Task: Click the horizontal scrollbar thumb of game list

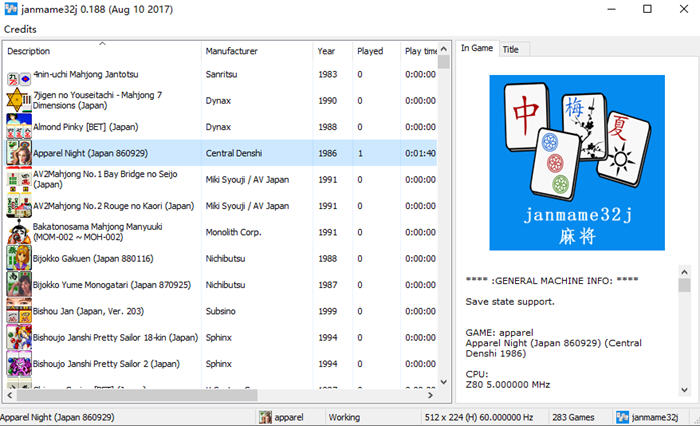Action: coord(137,395)
